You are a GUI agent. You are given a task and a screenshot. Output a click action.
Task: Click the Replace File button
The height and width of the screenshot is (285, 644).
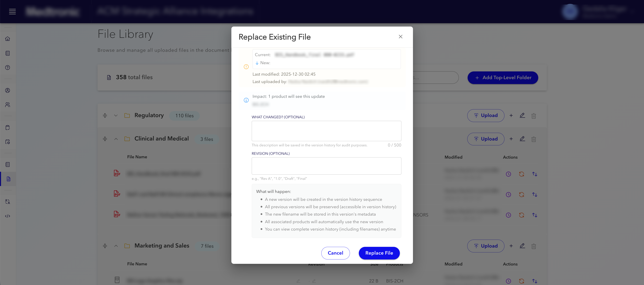pos(379,253)
